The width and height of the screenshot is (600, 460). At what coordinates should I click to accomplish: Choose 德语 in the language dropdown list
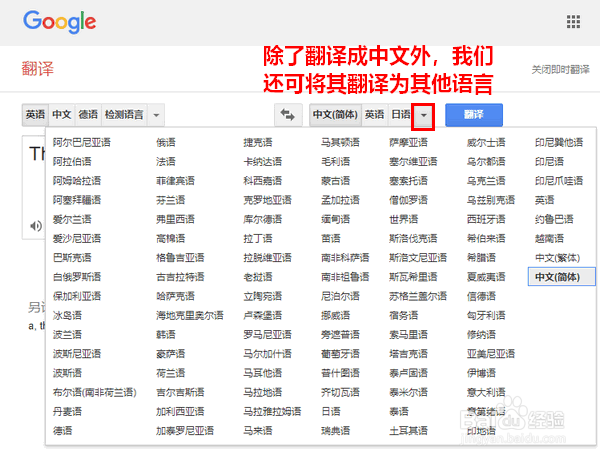(62, 431)
